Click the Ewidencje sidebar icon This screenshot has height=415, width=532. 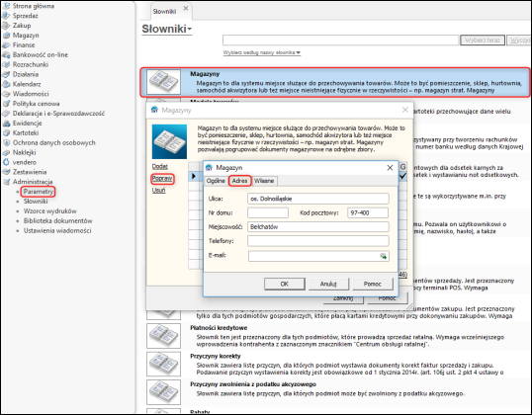point(6,124)
